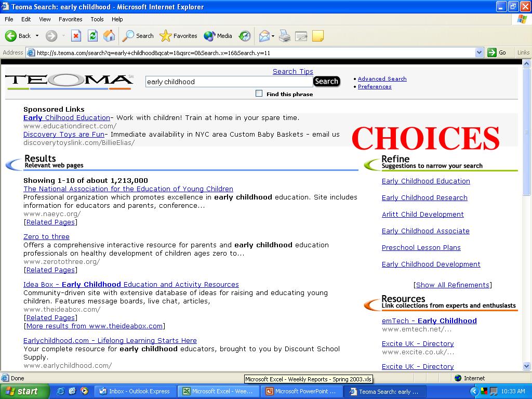Viewport: 532px width, 399px height.
Task: Switch to Microsoft PowerPoint taskbar button
Action: (302, 391)
